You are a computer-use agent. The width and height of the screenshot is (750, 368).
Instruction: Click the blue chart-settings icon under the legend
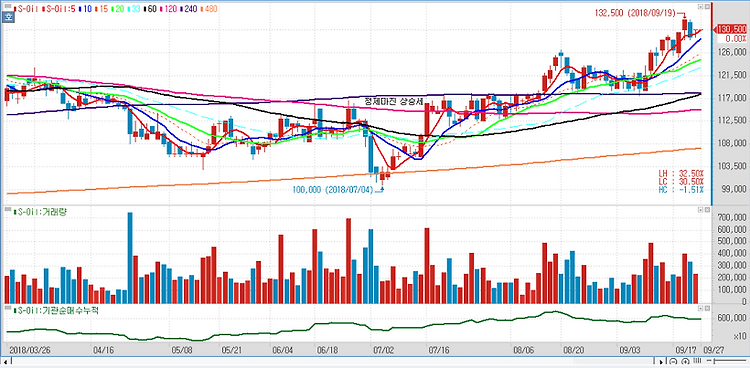point(8,17)
